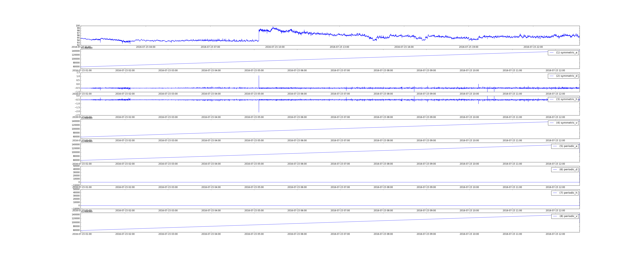Click 2016-07-15 06:00 label below symmetric_h plot
Viewport: 644px width, 258px height.
[297, 117]
